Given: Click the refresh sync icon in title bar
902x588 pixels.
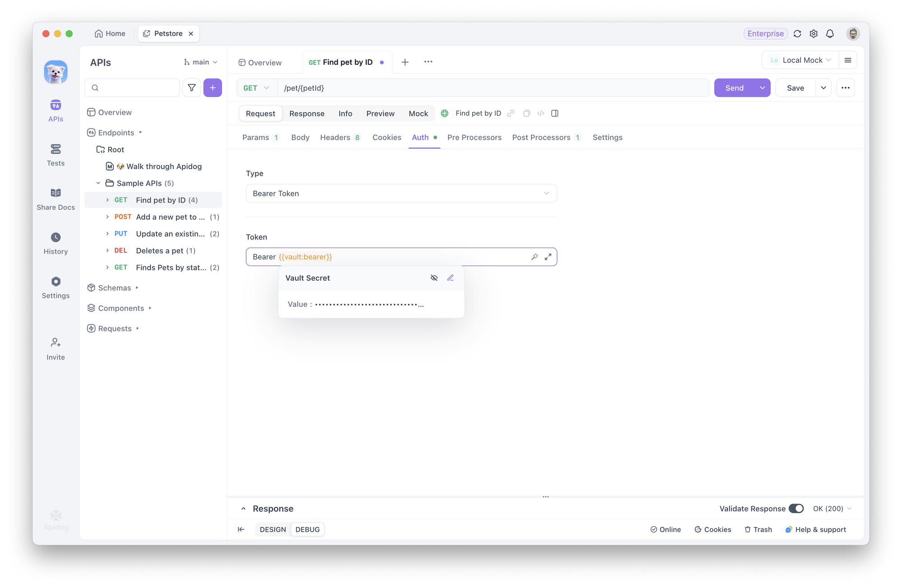Looking at the screenshot, I should [x=797, y=34].
